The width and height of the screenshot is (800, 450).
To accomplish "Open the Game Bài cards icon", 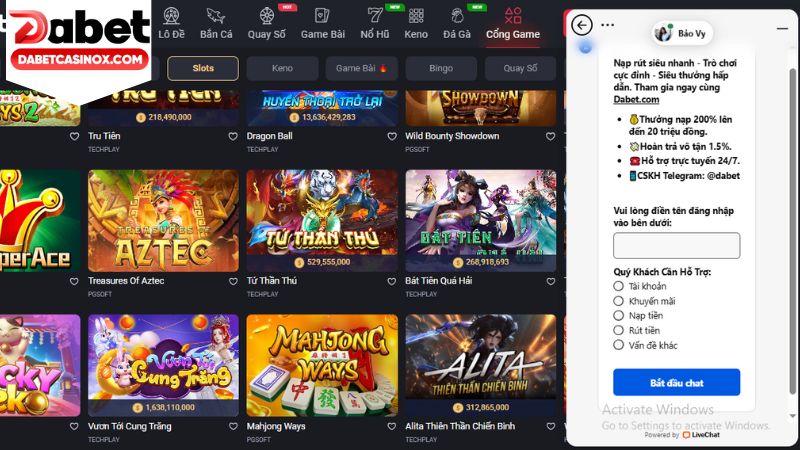I will 322,16.
